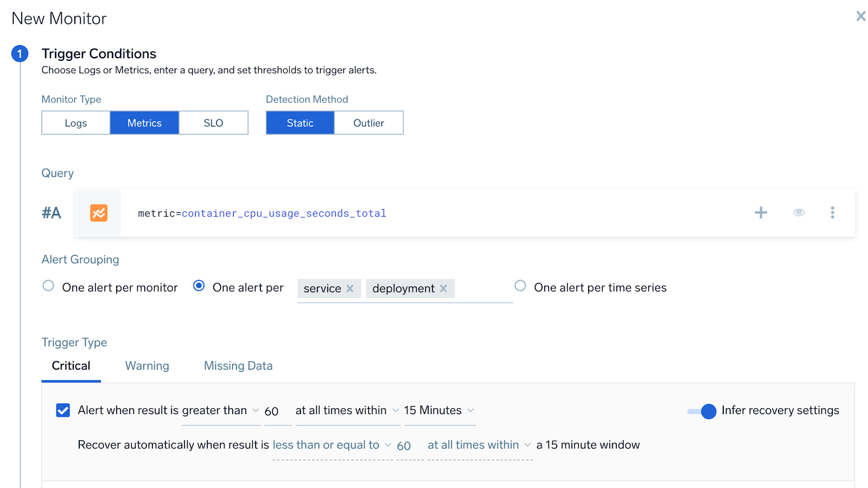Select One alert per time series

[520, 286]
